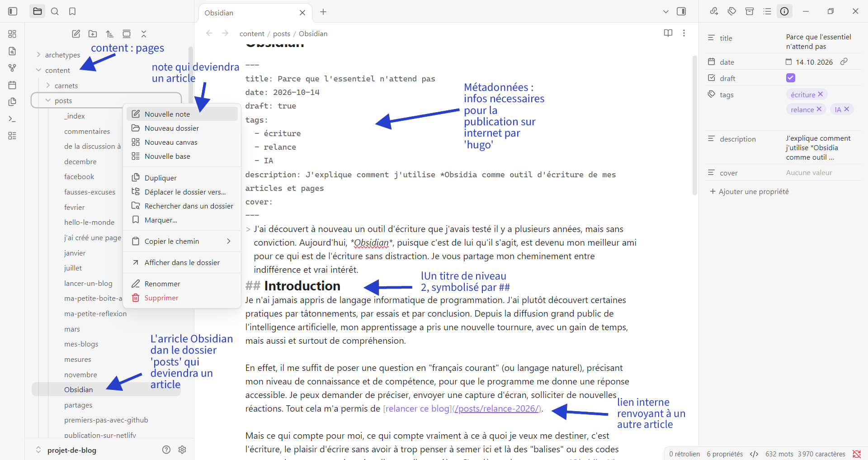
Task: Open the file explorer tab icon
Action: [x=38, y=11]
